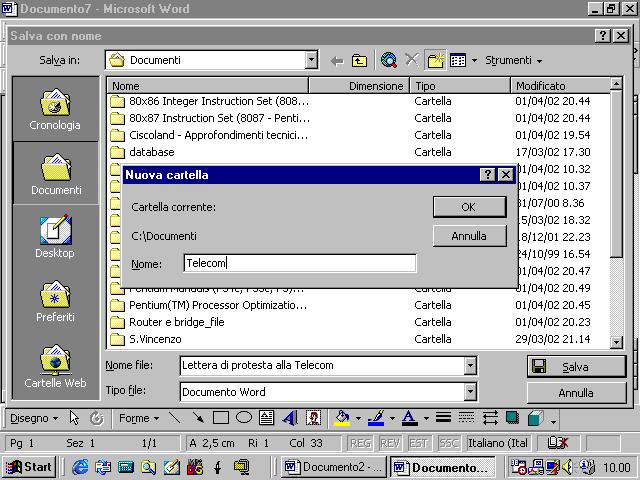Expand the Nome file dropdown arrow

pyautogui.click(x=470, y=366)
